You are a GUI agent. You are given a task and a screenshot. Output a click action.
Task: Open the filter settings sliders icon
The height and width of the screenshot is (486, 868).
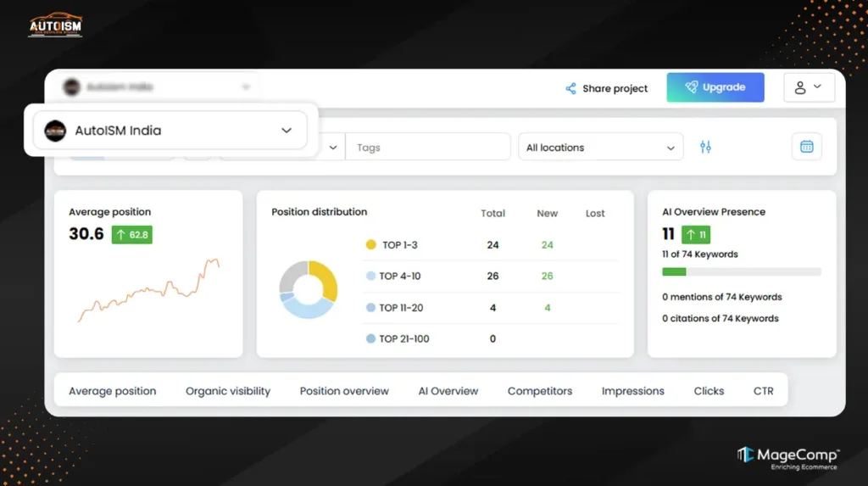[x=705, y=147]
